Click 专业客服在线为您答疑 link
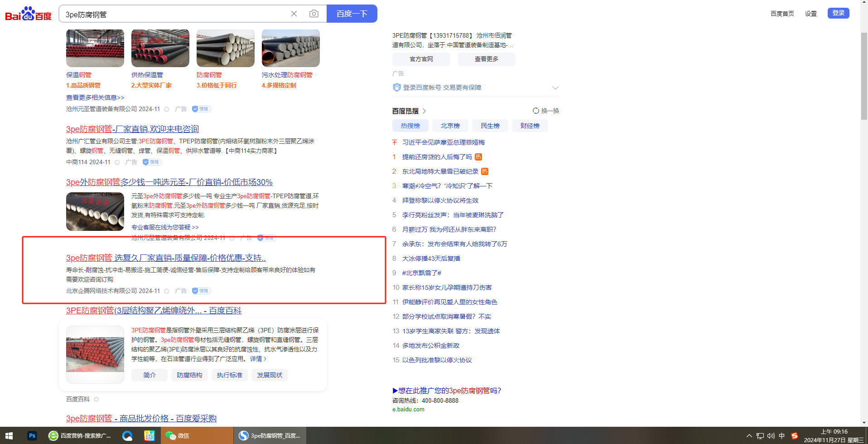The image size is (868, 444). pos(165,227)
